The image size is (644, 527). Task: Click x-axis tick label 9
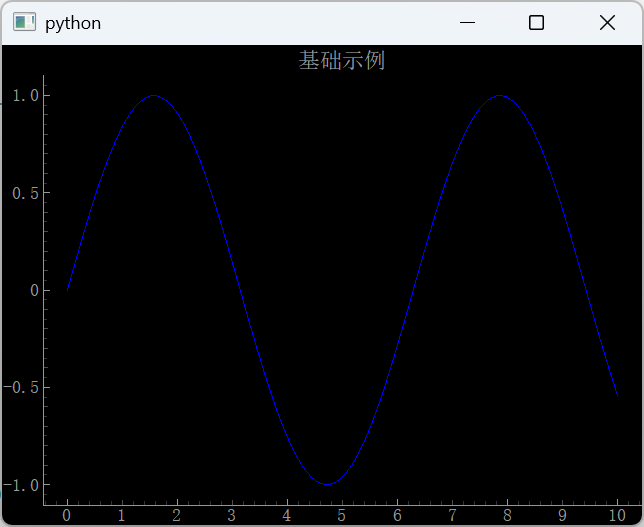point(562,515)
